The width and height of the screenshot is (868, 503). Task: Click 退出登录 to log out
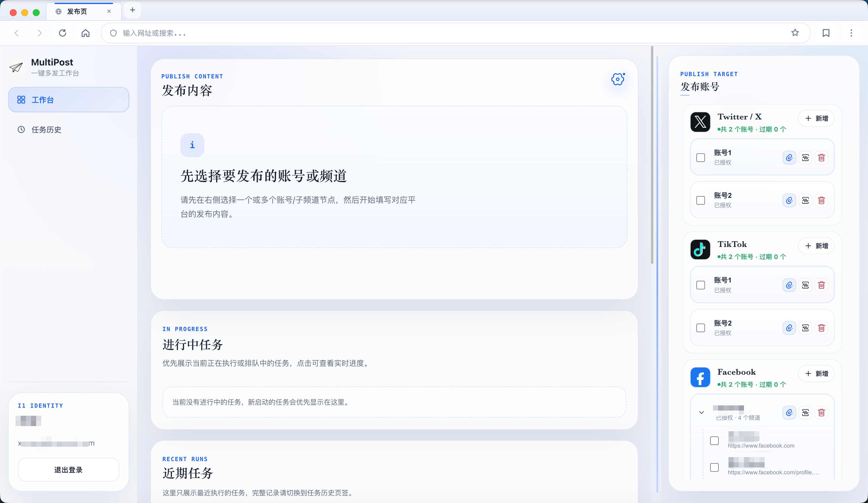[x=69, y=470]
